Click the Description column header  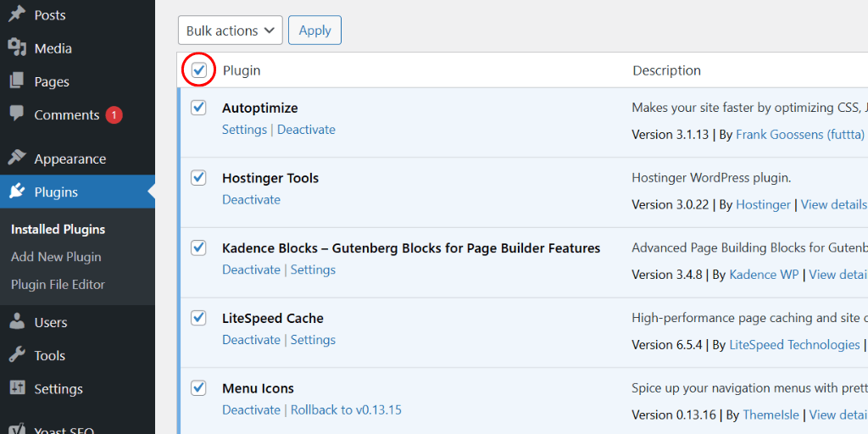[x=666, y=70]
